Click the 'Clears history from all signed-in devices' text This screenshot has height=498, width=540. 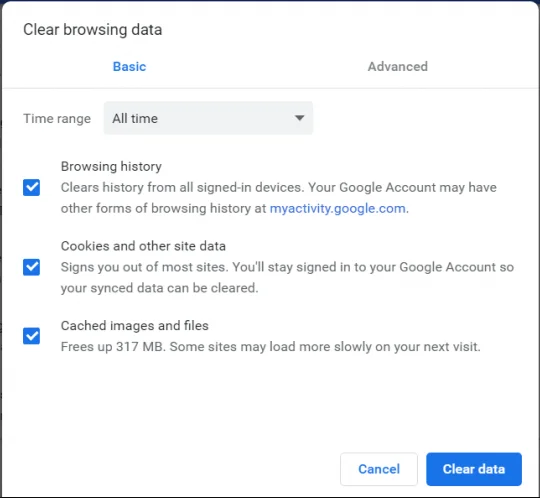pyautogui.click(x=183, y=187)
